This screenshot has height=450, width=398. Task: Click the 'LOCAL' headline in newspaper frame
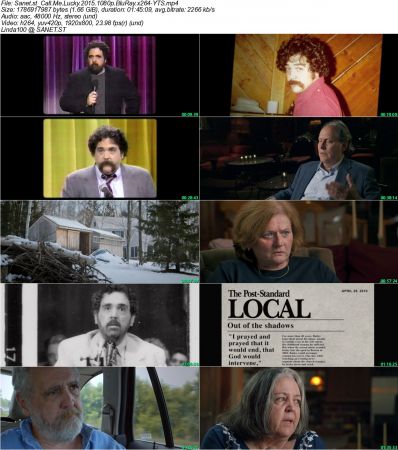(269, 309)
